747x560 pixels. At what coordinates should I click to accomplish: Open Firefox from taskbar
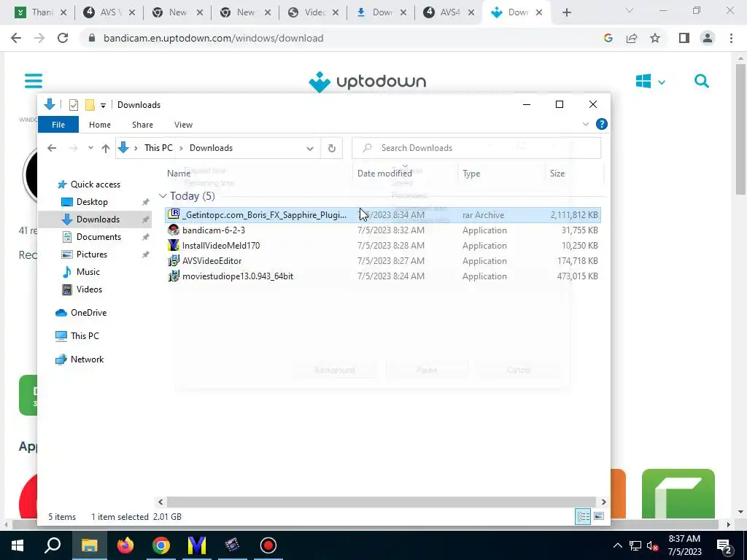click(x=125, y=545)
